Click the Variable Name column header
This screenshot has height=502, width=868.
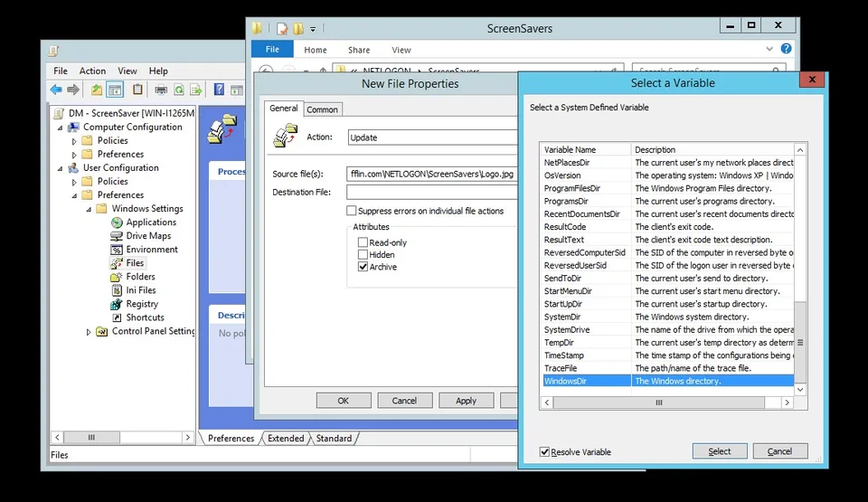pos(586,149)
